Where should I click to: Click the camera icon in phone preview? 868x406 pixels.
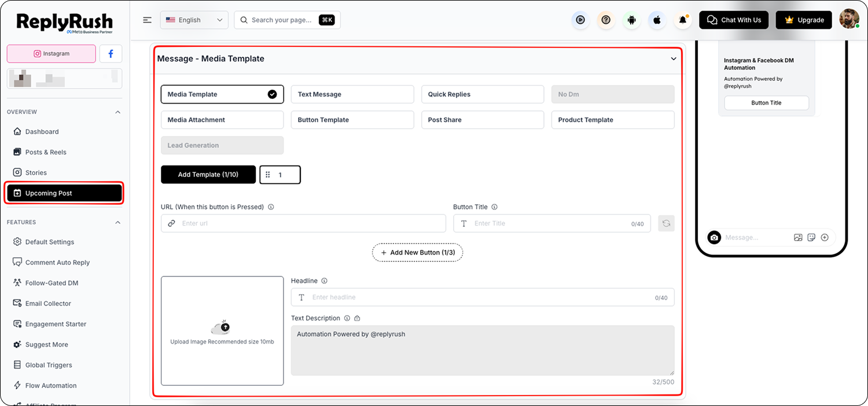715,237
